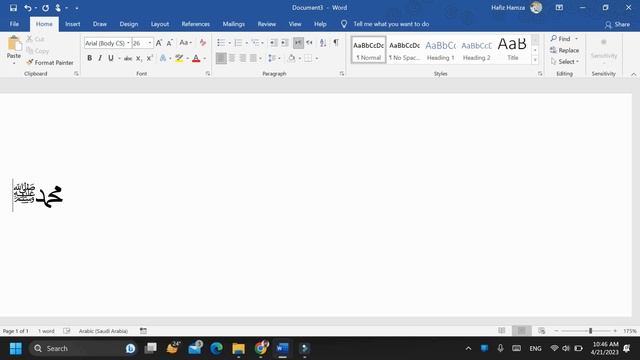
Task: Open the font color dropdown arrow
Action: [204, 58]
